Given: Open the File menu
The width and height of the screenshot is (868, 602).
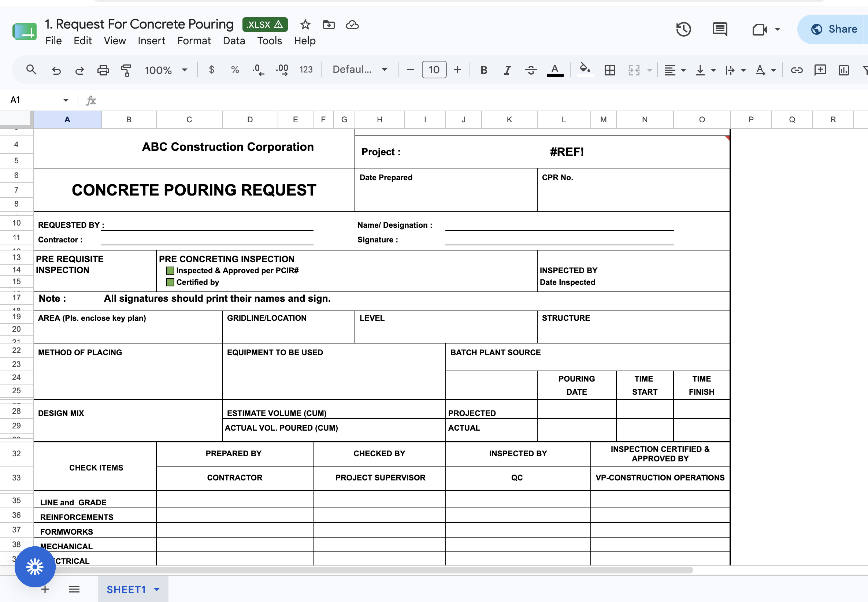Looking at the screenshot, I should pyautogui.click(x=53, y=41).
